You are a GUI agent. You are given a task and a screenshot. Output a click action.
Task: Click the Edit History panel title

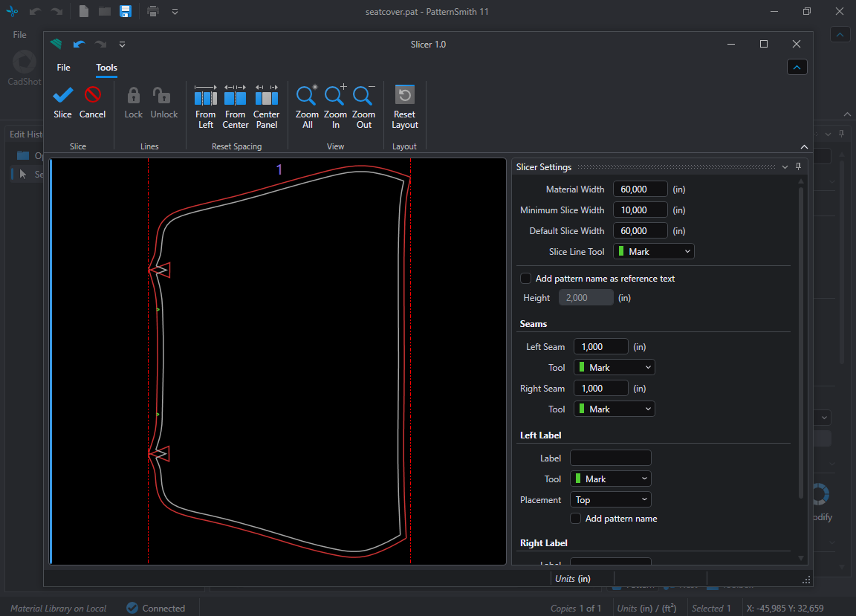coord(26,134)
